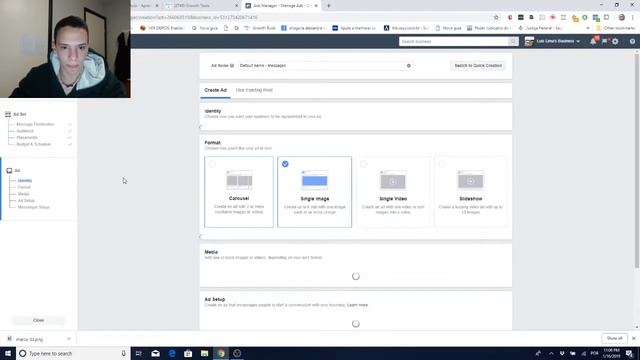Open Microsoft Edge on the taskbar

172,353
